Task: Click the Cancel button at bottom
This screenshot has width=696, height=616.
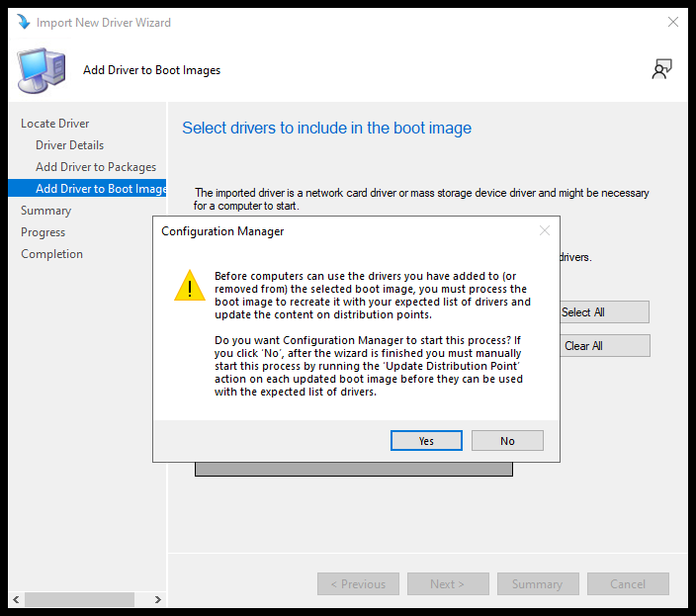Action: (x=628, y=584)
